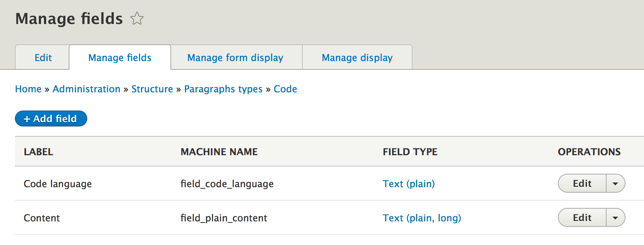
Task: Expand operations dropdown for Content row
Action: [x=615, y=217]
